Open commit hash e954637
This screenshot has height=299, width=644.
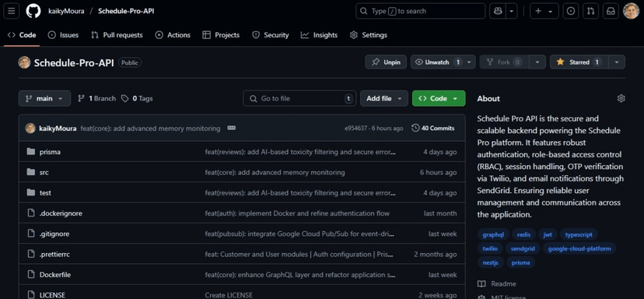355,128
